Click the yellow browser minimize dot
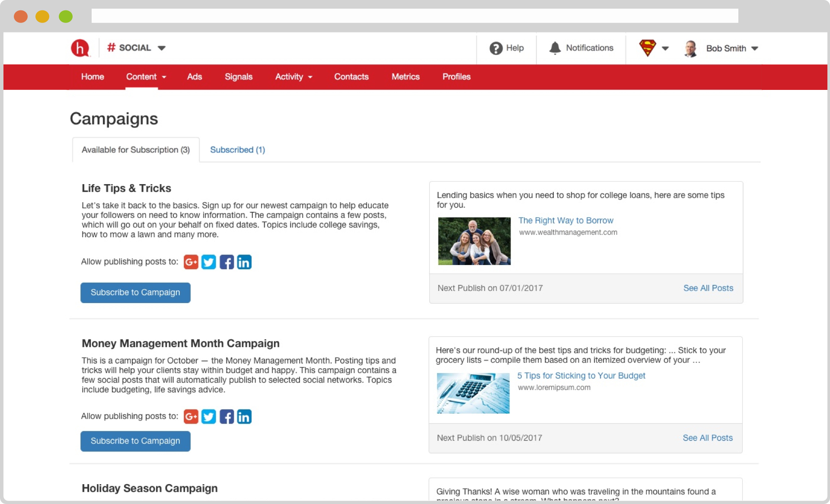830x504 pixels. [x=42, y=16]
